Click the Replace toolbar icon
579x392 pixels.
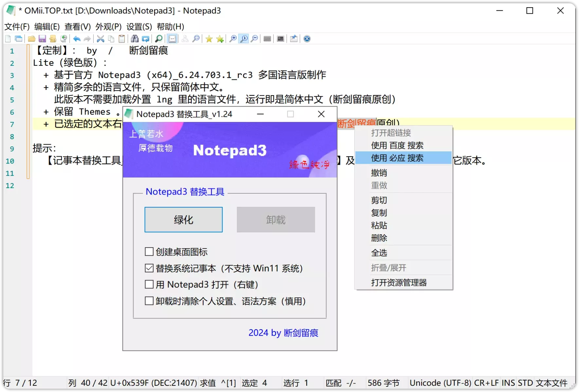[x=146, y=39]
